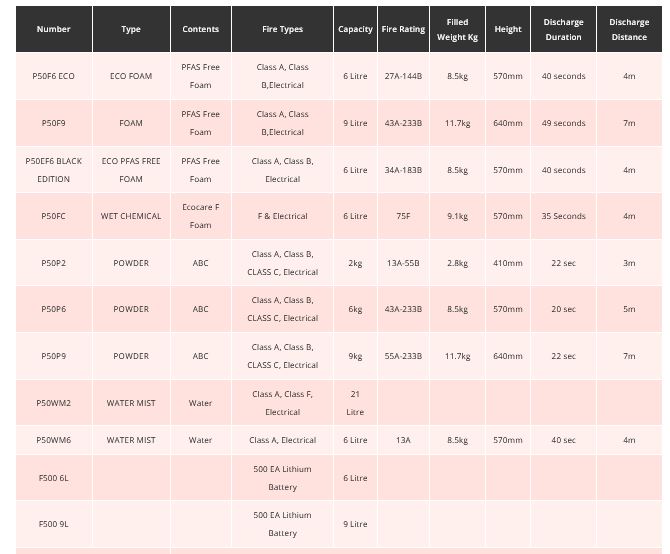Click the P50EF6 BLACK EDITION cell
Image resolution: width=670 pixels, height=554 pixels.
point(53,170)
